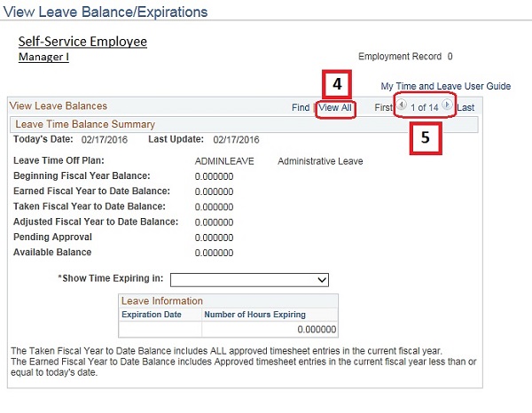Click the Expiration Date column header
Viewport: 532px width, 413px height.
coord(152,315)
